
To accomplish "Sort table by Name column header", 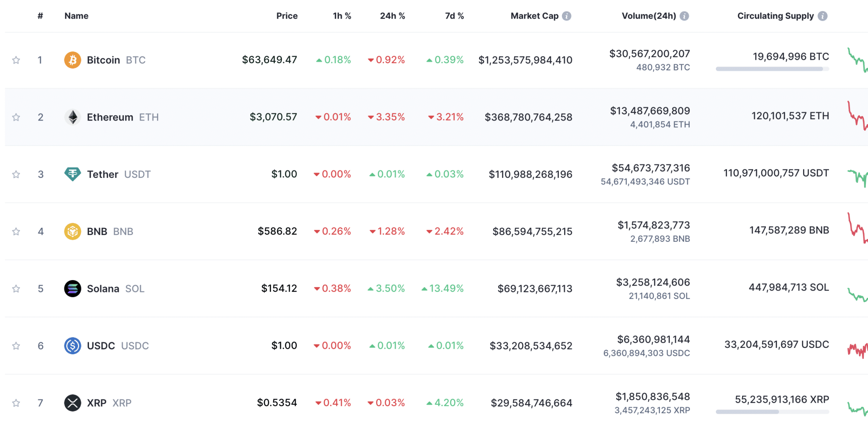I will [x=76, y=16].
